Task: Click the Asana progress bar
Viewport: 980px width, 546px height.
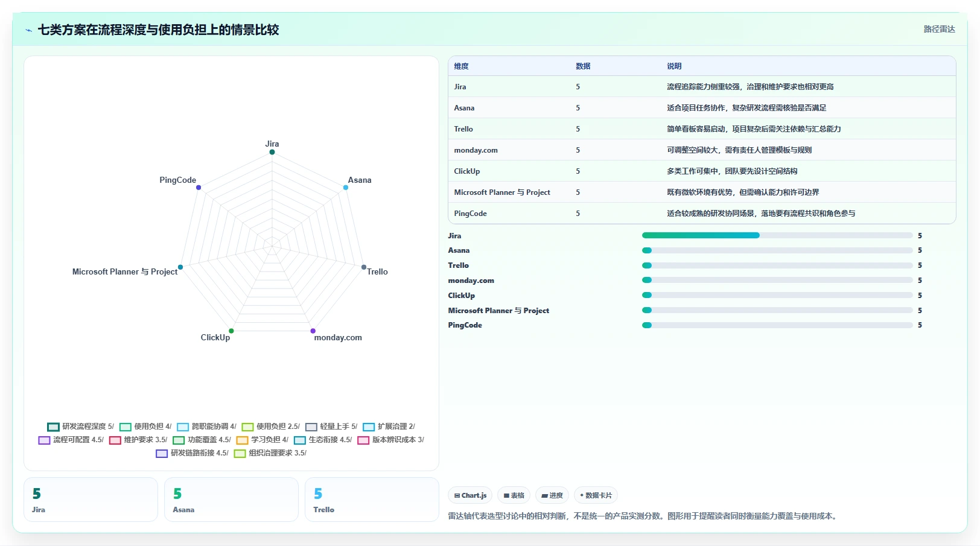Action: click(x=777, y=250)
